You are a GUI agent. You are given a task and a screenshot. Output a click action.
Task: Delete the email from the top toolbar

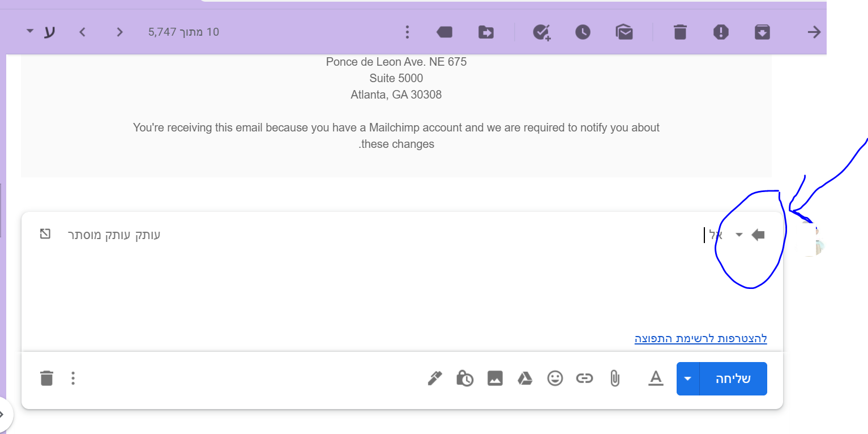coord(680,32)
